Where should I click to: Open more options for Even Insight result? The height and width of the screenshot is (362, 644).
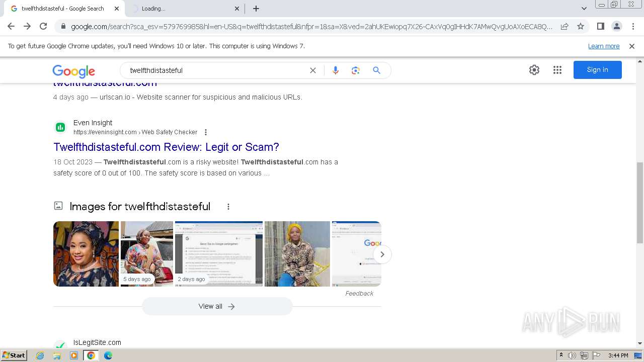point(206,132)
